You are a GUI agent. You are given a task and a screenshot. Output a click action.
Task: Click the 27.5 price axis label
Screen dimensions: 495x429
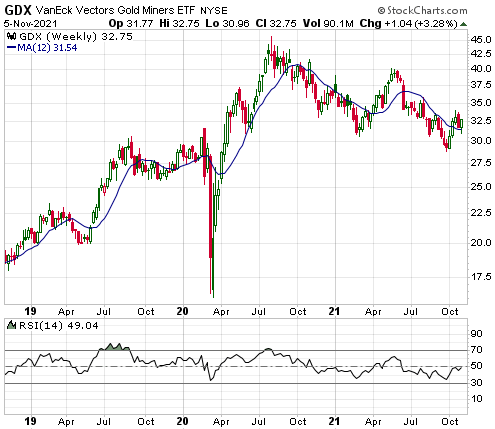point(481,163)
